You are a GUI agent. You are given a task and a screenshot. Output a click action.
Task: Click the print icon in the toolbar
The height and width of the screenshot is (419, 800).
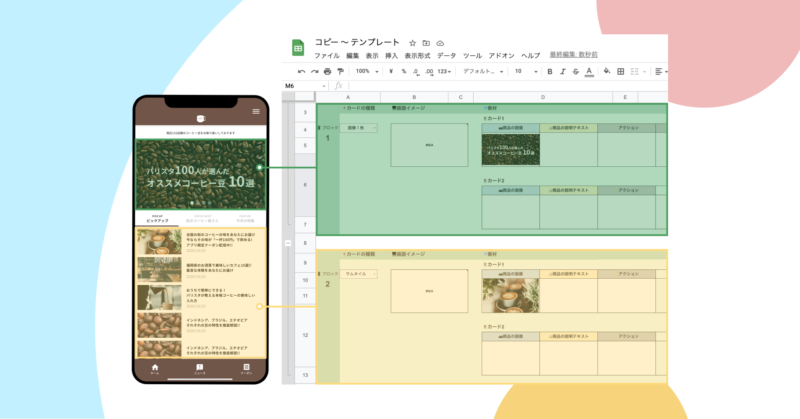pyautogui.click(x=328, y=71)
